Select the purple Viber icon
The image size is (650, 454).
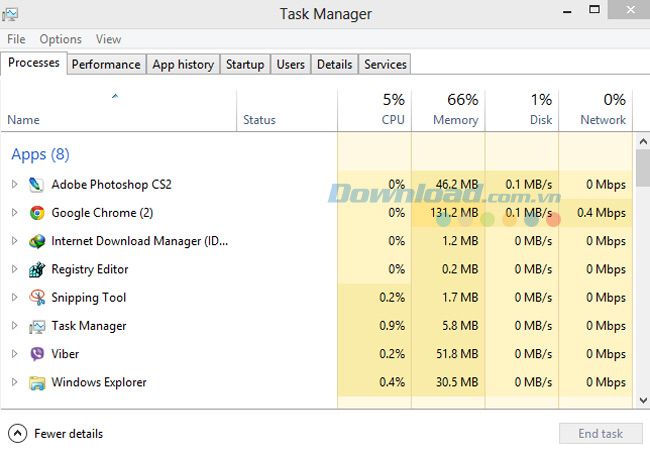(37, 354)
